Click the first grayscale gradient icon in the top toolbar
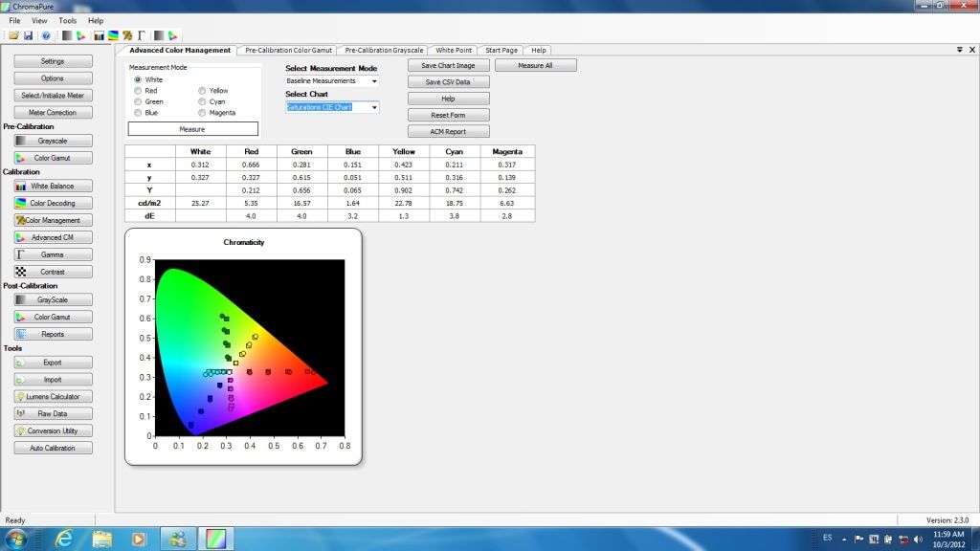The image size is (980, 551). click(67, 35)
